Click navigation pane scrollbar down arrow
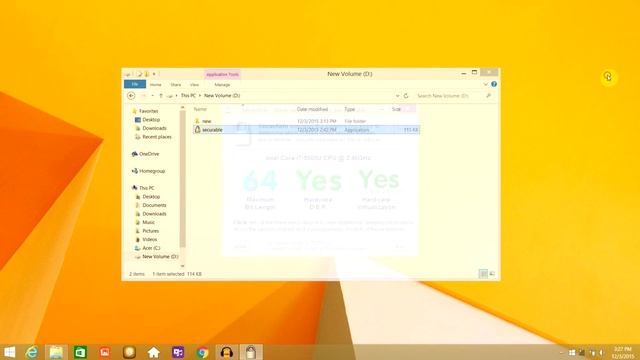 182,266
